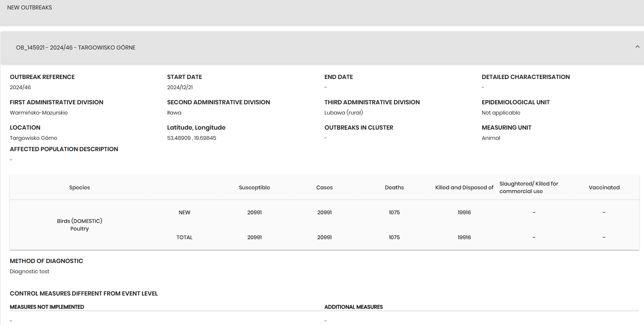The height and width of the screenshot is (325, 644).
Task: Click the TOTAL row label in table
Action: (184, 237)
